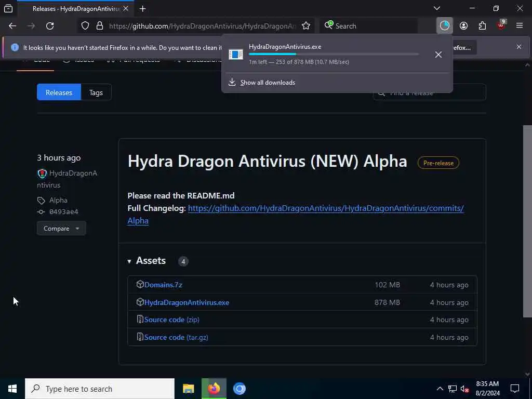Click the HydraDragonAntivirus.exe file icon in downloads panel
The width and height of the screenshot is (532, 399).
point(236,54)
